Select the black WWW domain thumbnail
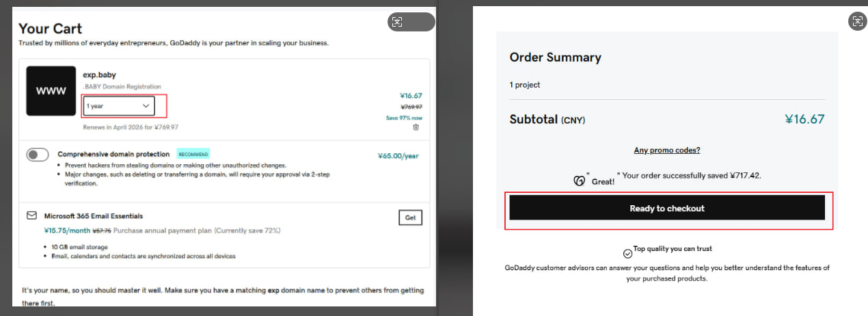Image resolution: width=868 pixels, height=316 pixels. click(x=51, y=91)
